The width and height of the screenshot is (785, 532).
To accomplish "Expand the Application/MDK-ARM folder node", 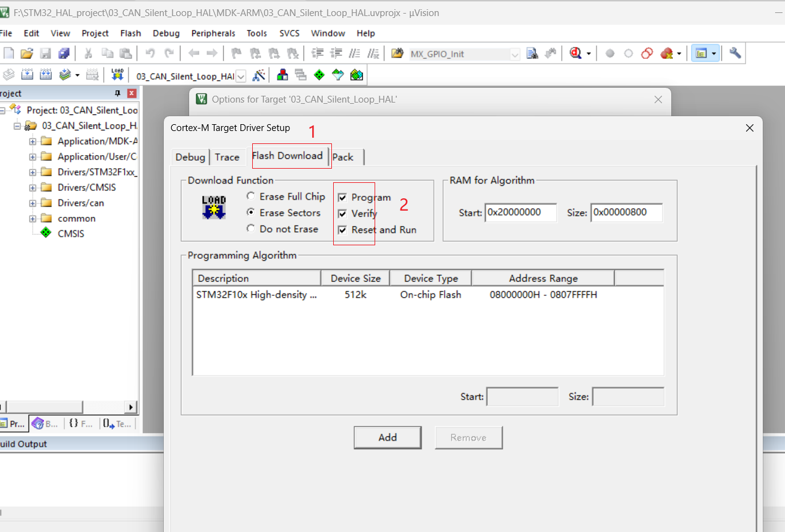I will click(33, 141).
